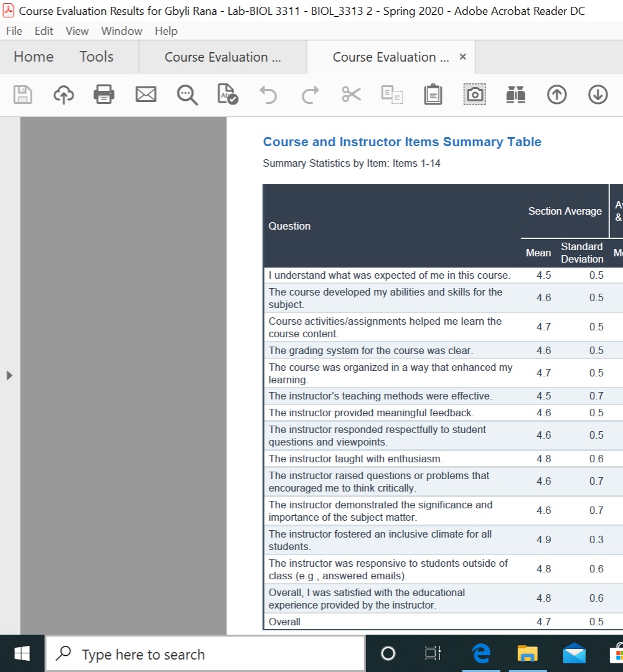Open the File menu
623x672 pixels.
(x=14, y=31)
